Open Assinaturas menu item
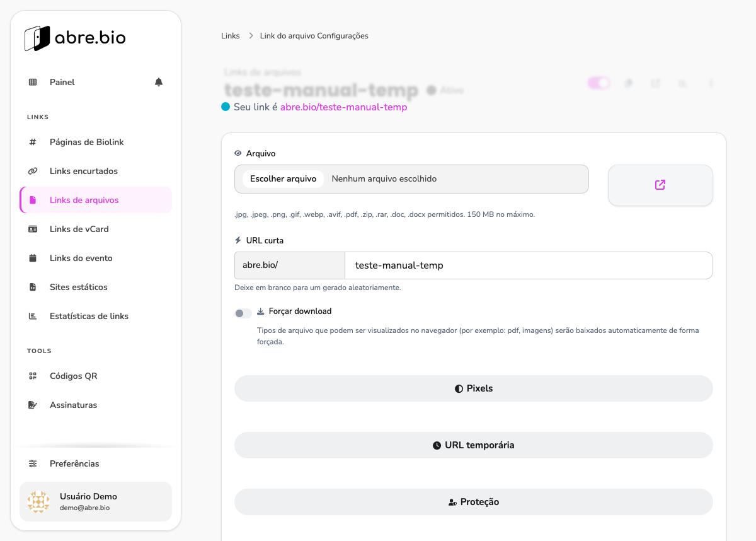The image size is (756, 541). click(96, 405)
